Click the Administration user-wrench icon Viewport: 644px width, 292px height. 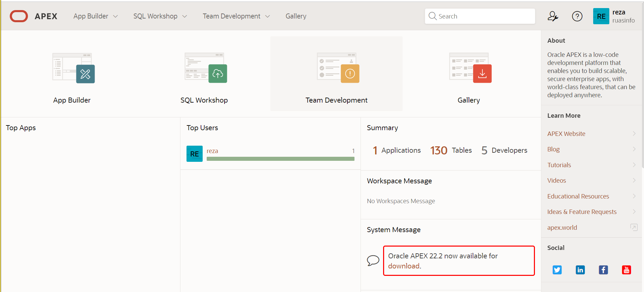point(553,16)
